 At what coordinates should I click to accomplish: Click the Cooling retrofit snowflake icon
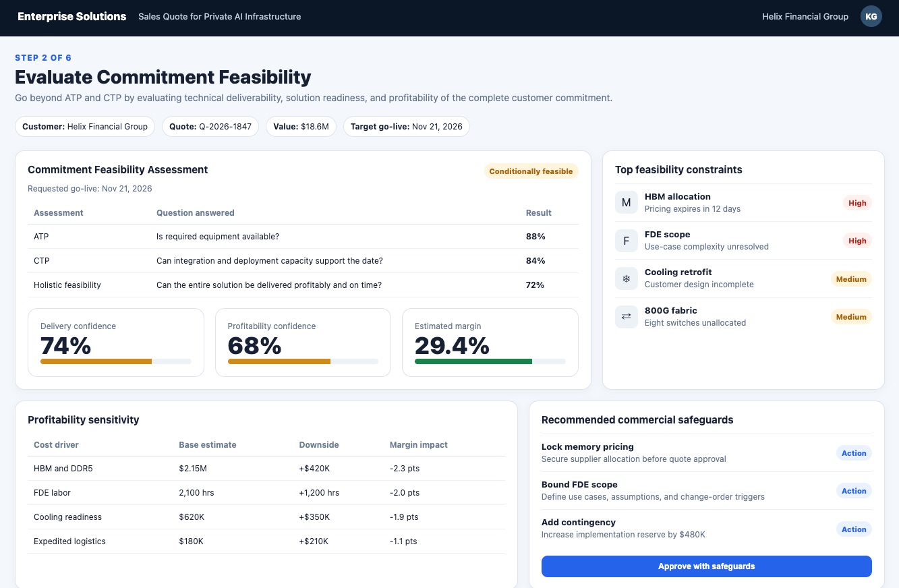pyautogui.click(x=626, y=278)
